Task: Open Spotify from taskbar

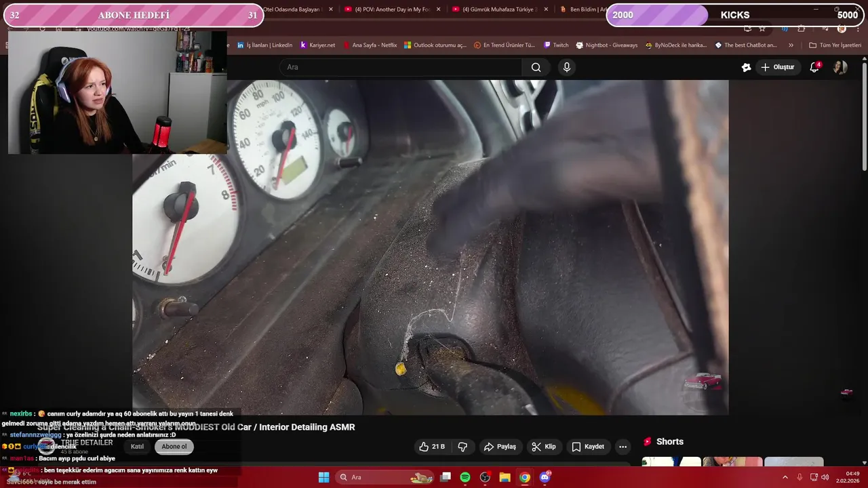Action: click(x=465, y=477)
